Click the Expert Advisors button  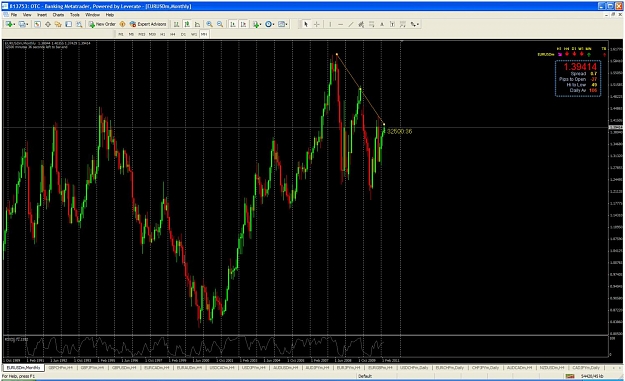click(148, 24)
